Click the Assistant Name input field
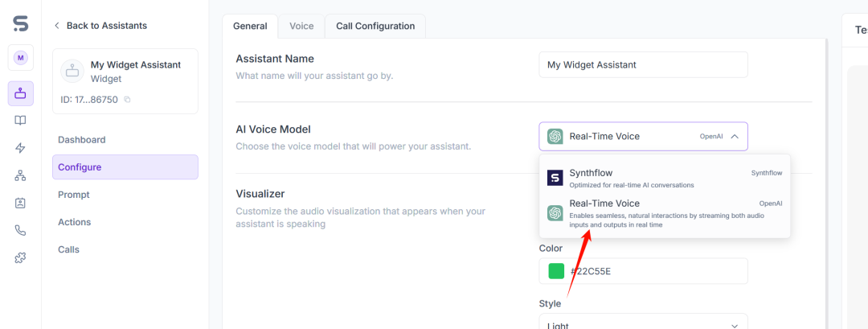This screenshot has width=868, height=329. click(643, 65)
